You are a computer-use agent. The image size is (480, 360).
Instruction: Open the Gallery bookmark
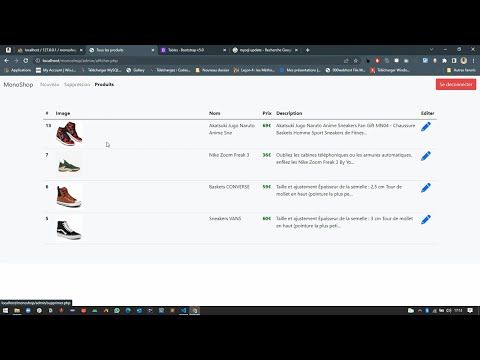(135, 70)
